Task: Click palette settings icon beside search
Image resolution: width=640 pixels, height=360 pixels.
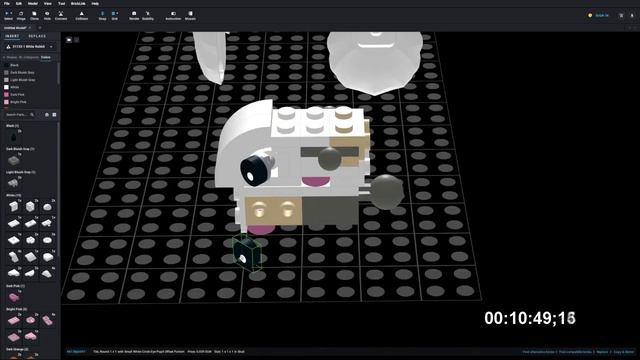Action: click(x=47, y=115)
